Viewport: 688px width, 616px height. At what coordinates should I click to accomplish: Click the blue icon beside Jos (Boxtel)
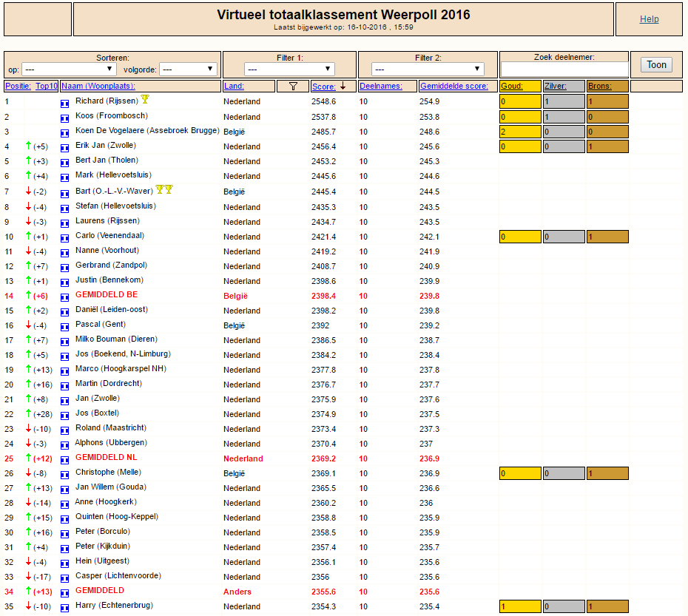tap(64, 416)
